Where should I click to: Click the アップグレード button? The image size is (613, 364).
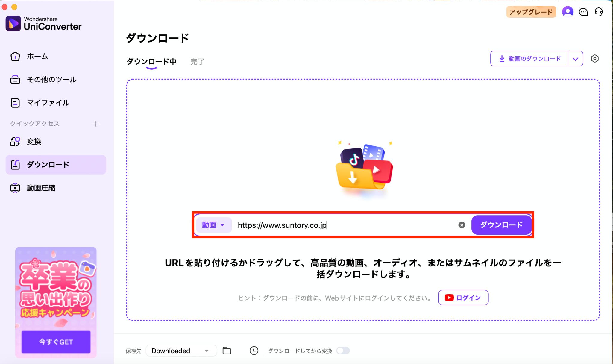(x=531, y=12)
